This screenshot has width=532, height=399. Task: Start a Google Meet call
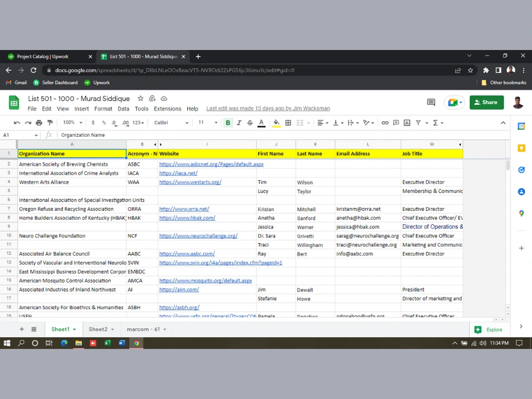[x=454, y=103]
